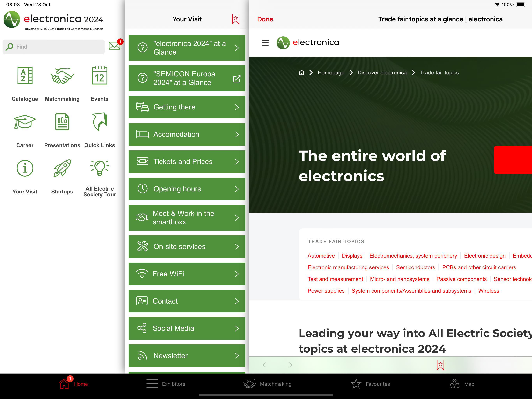Select the Map tab in bottom bar
Image resolution: width=532 pixels, height=399 pixels.
[462, 384]
